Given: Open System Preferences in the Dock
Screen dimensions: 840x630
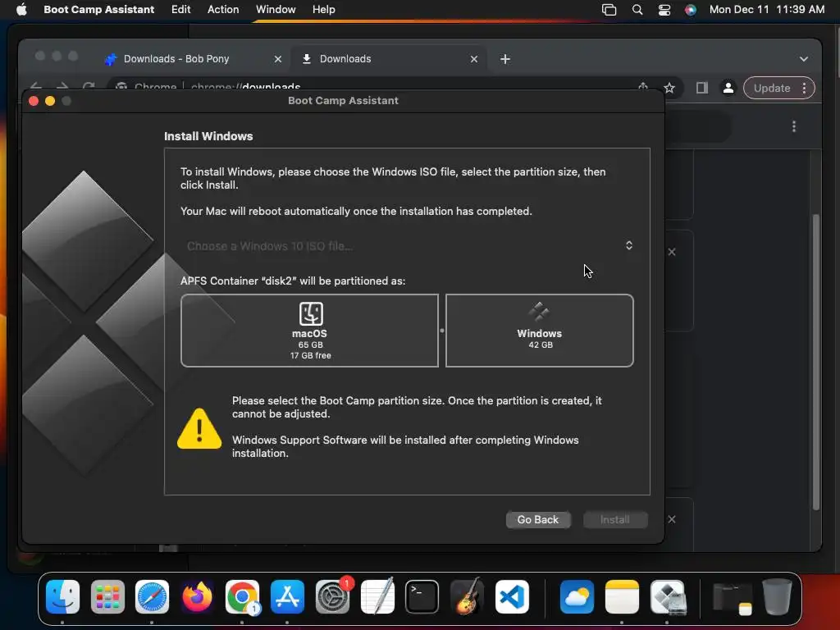Looking at the screenshot, I should 332,596.
